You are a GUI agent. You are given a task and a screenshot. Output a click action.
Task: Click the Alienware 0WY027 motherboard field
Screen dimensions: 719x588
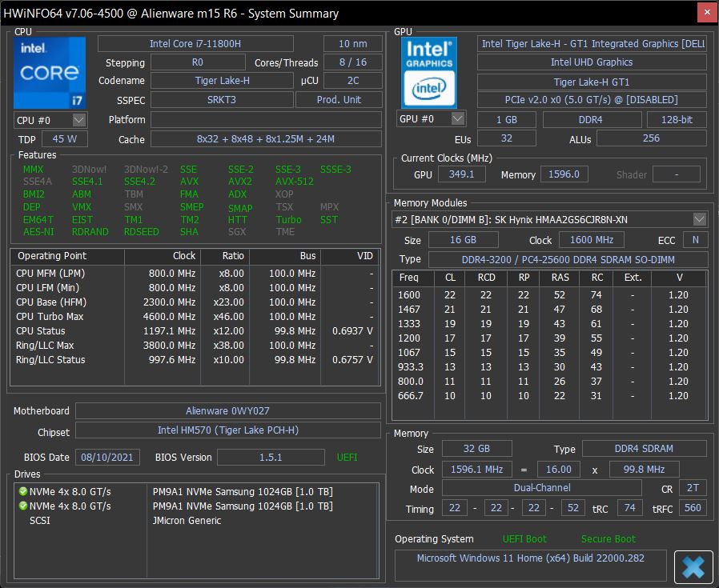click(x=227, y=411)
